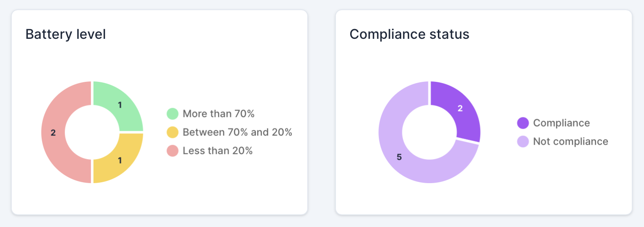Click the yellow Between 70% and 20% legend dot

pos(173,132)
